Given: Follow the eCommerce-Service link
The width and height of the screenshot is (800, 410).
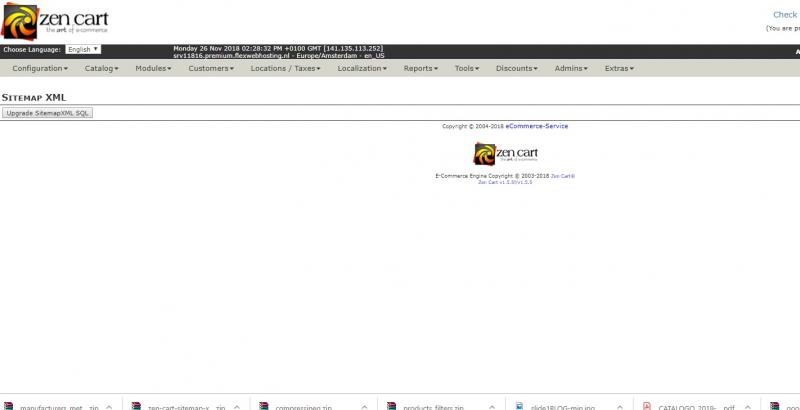Looking at the screenshot, I should (x=537, y=126).
